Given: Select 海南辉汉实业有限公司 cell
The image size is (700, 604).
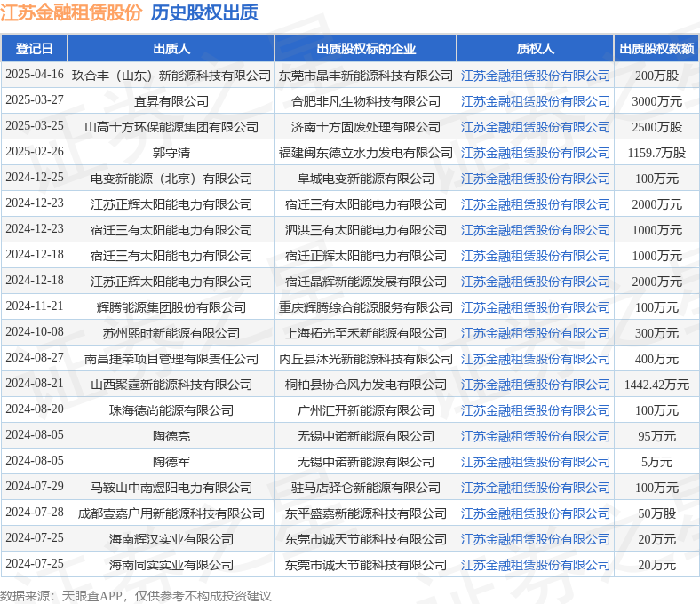Looking at the screenshot, I should pyautogui.click(x=171, y=539).
